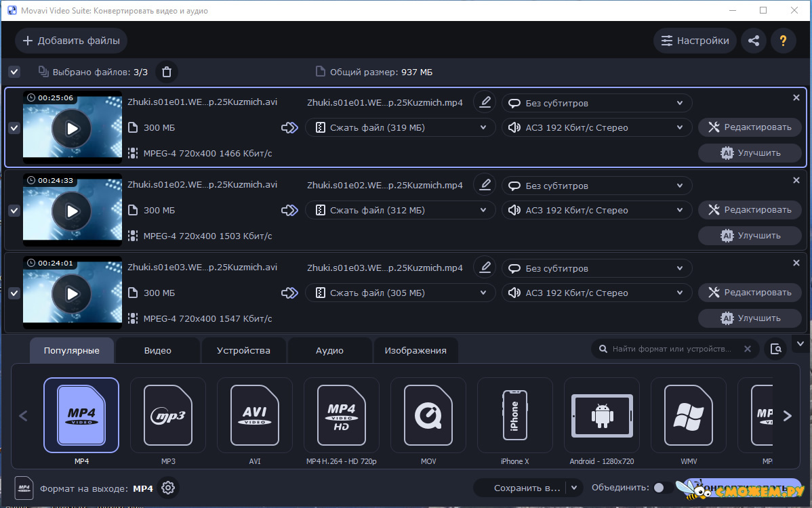Click the share icon button
The width and height of the screenshot is (812, 508).
[x=754, y=41]
